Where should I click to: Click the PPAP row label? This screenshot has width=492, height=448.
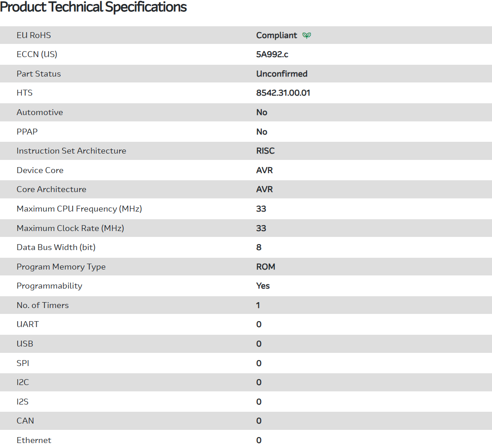pyautogui.click(x=27, y=132)
